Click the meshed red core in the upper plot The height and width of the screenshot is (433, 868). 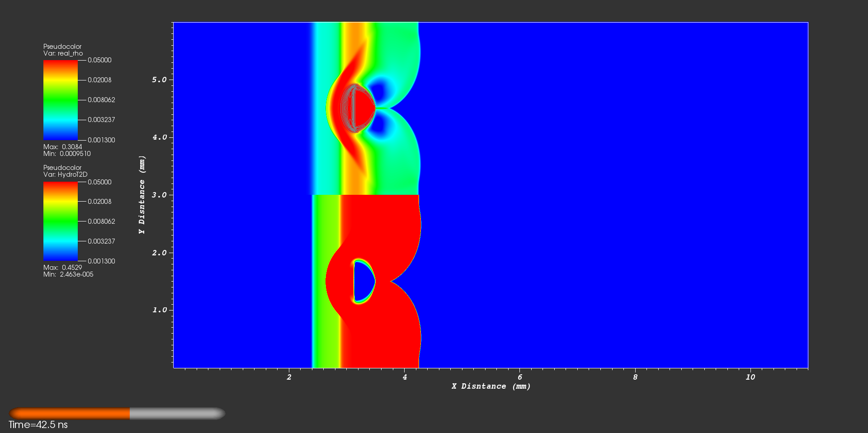(x=357, y=108)
